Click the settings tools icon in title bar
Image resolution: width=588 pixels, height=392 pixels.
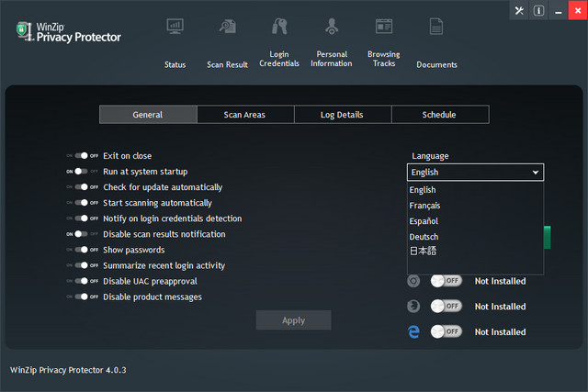click(x=520, y=10)
